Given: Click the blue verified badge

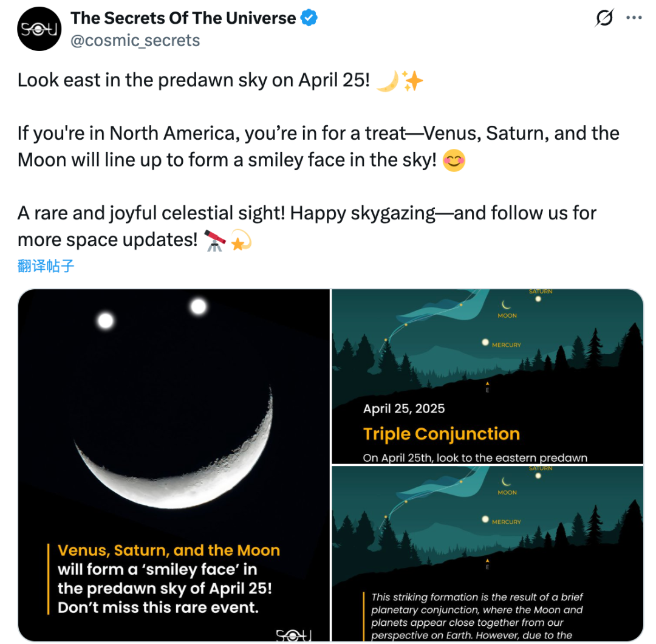Looking at the screenshot, I should (309, 18).
